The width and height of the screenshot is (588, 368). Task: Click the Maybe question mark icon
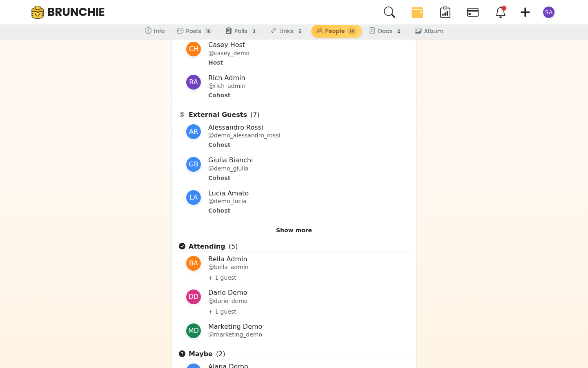point(182,354)
